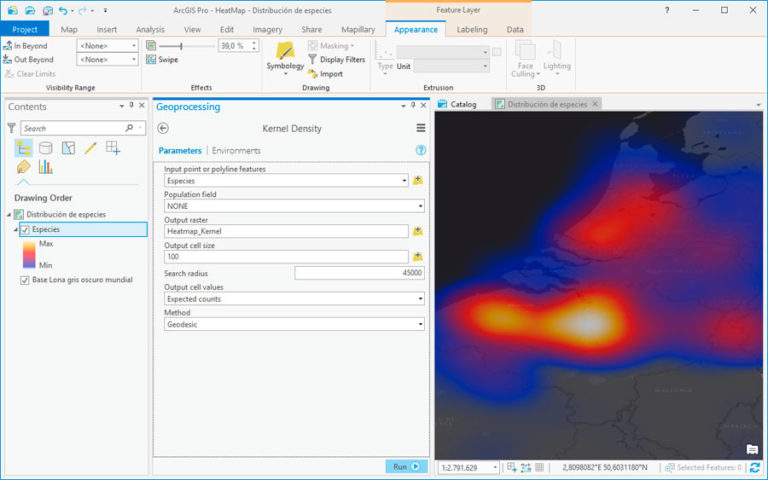
Task: Click filter funnel icon in Contents pane
Action: tap(11, 128)
